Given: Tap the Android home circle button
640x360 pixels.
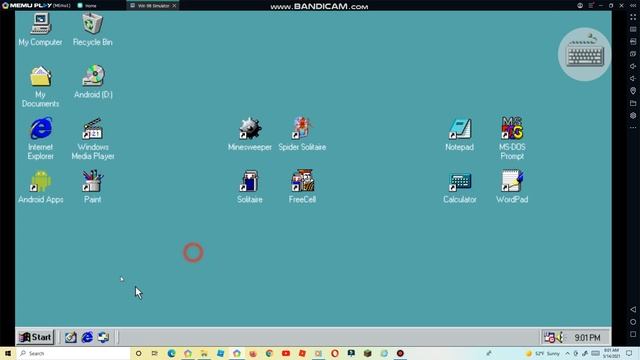Looking at the screenshot, I should click(633, 322).
